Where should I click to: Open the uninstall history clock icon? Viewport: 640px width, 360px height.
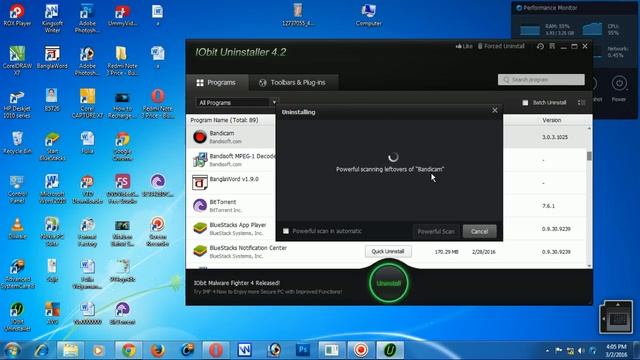tap(540, 46)
